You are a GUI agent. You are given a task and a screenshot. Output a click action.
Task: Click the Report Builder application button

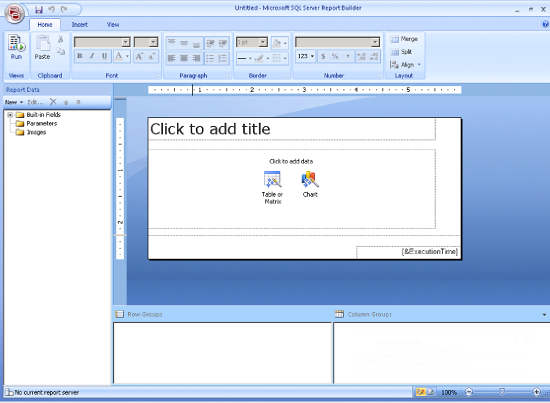(14, 13)
